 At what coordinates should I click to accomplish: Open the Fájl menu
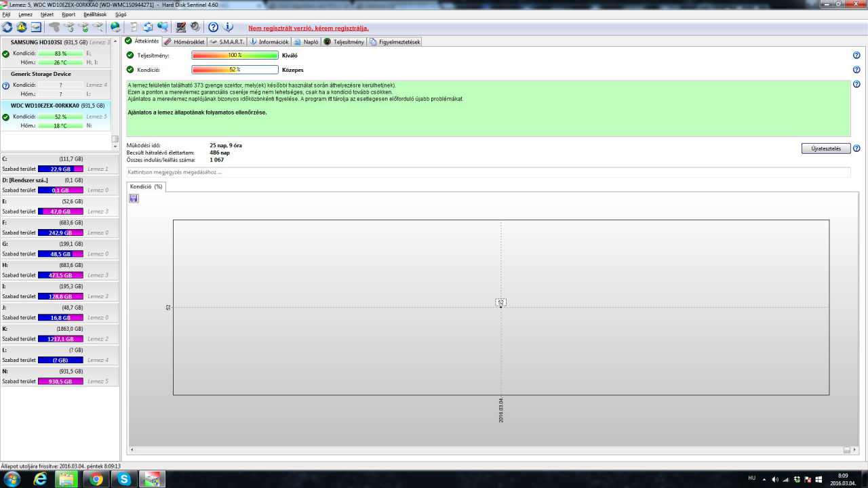click(x=7, y=14)
